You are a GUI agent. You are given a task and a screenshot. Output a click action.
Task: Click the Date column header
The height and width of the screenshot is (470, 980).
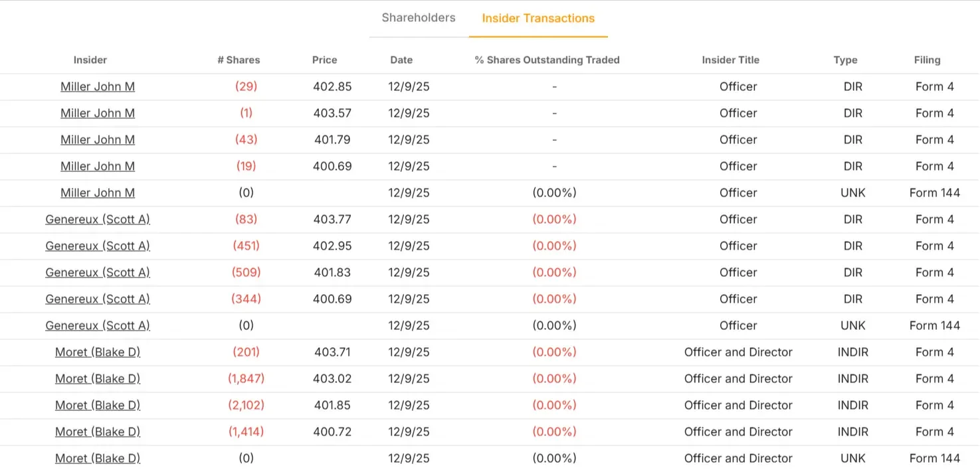coord(401,60)
